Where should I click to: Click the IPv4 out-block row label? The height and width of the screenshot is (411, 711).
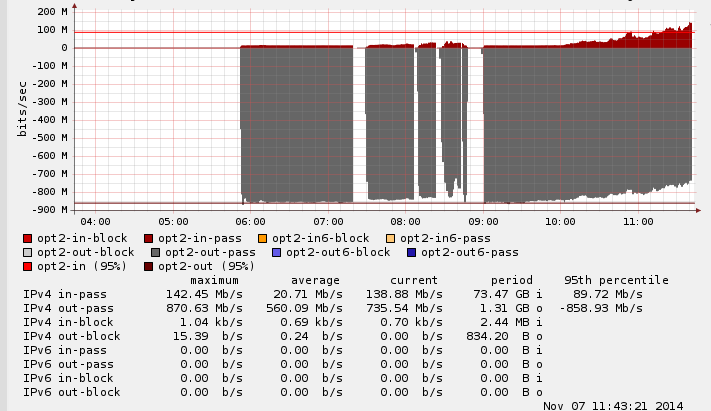(x=72, y=336)
